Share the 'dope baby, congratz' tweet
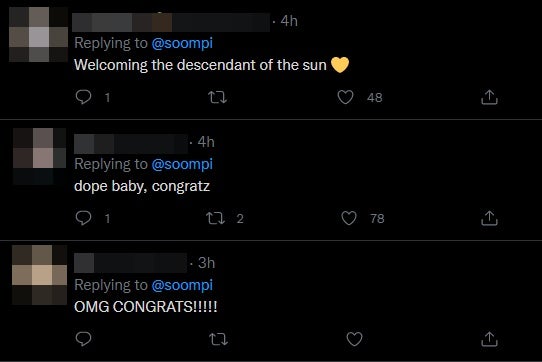542x362 pixels. click(x=489, y=218)
